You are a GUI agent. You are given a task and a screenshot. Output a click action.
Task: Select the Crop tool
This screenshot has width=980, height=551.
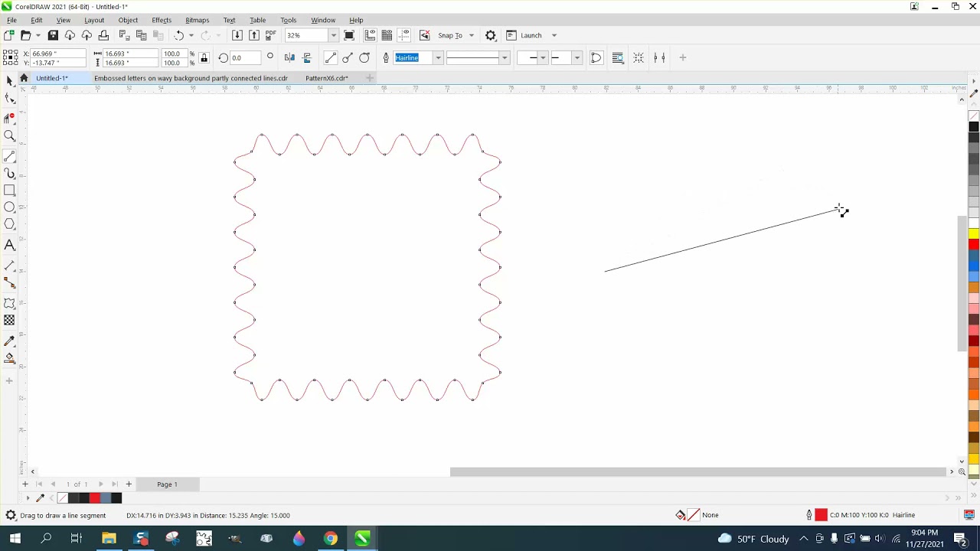9,118
